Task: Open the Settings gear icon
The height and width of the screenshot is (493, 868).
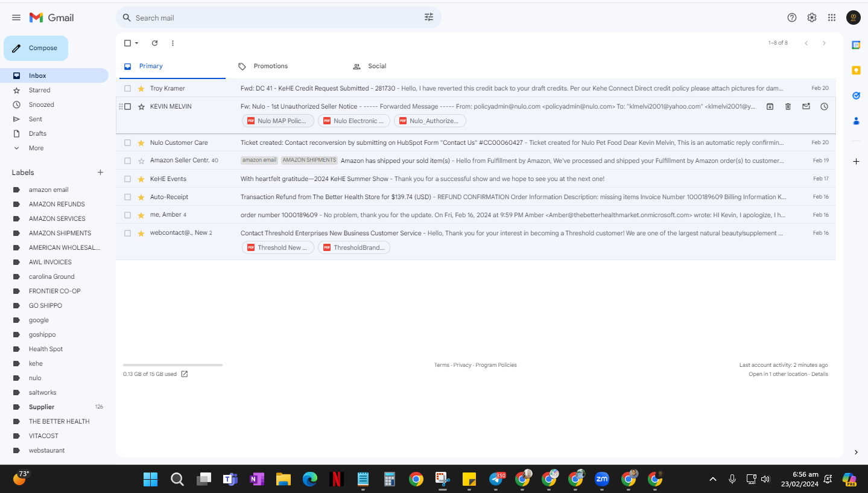Action: 812,17
